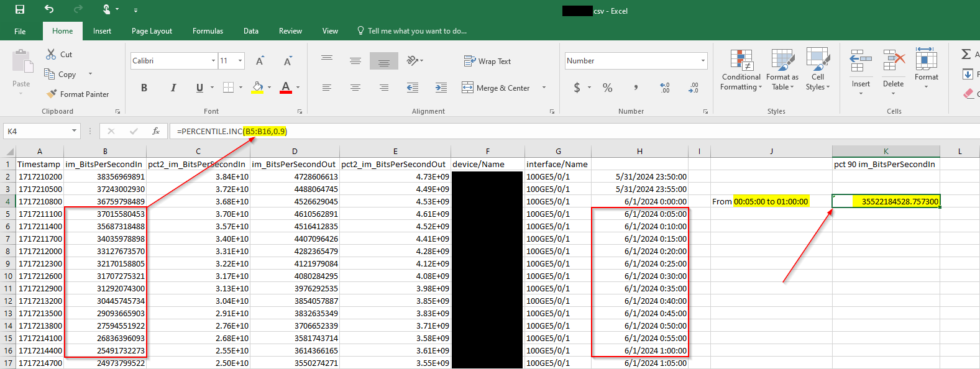
Task: Click the Merge & Center button
Action: (496, 88)
